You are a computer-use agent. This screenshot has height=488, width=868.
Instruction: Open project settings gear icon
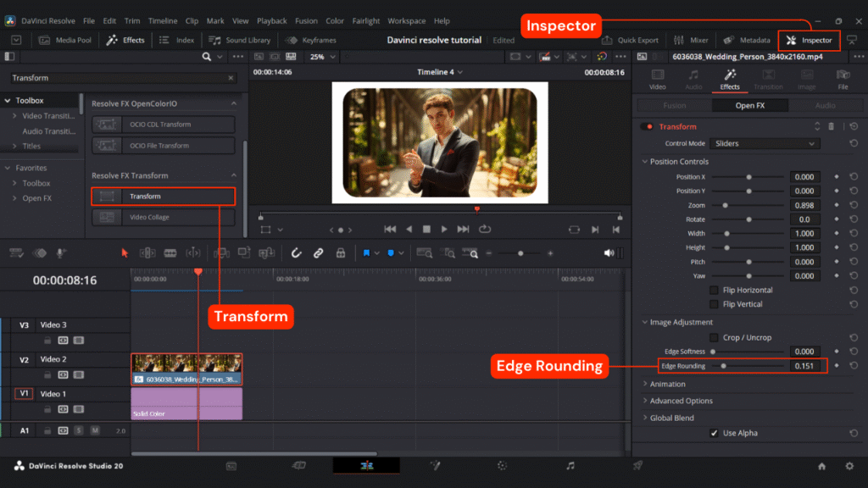[849, 466]
